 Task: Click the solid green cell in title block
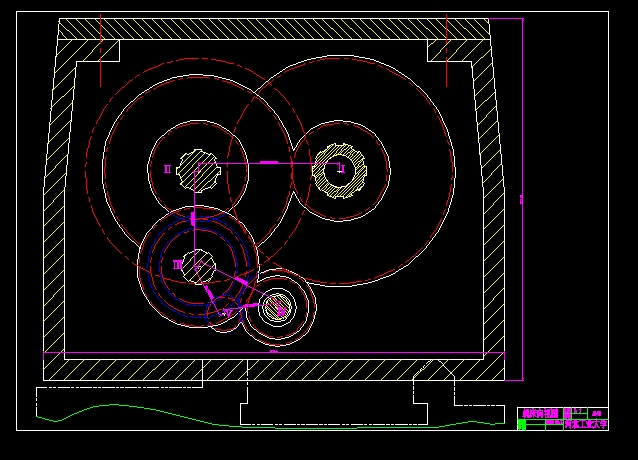tap(522, 425)
